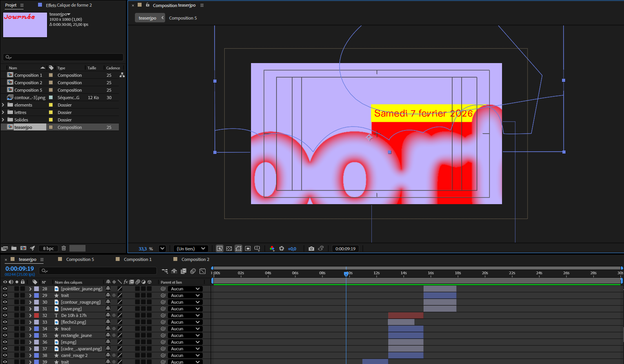Hide layer 29 trait with eye icon
Viewport: 624px width, 364px height.
point(5,295)
